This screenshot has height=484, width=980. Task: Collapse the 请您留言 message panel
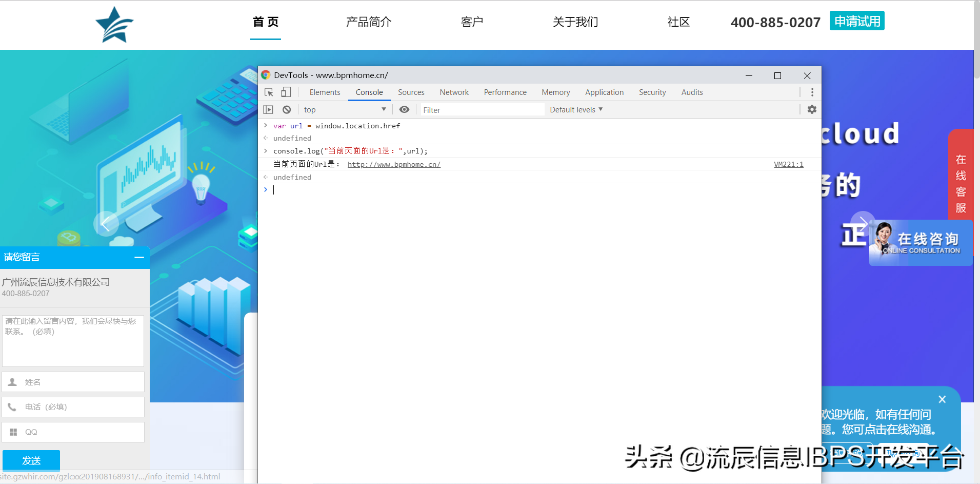(139, 257)
